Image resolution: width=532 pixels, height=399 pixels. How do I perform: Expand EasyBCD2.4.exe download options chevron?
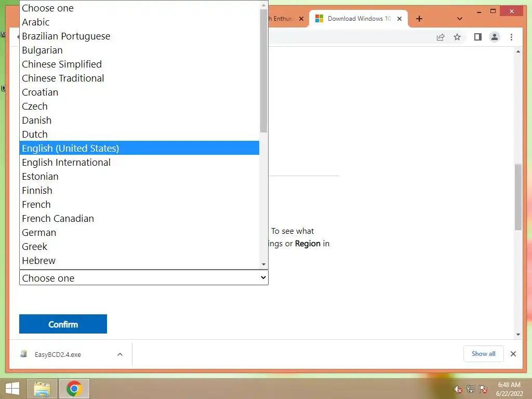[x=120, y=354]
